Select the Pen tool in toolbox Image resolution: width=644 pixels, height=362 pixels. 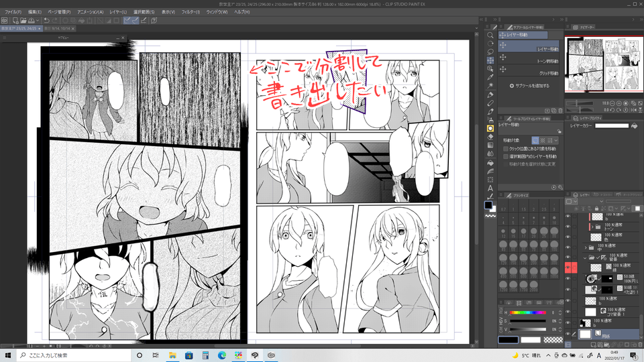490,95
